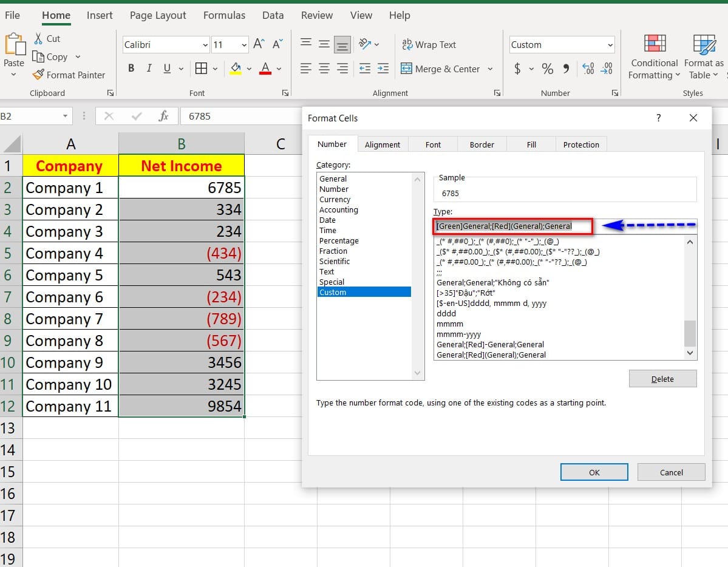
Task: Click Increase Font Size icon
Action: pyautogui.click(x=259, y=44)
